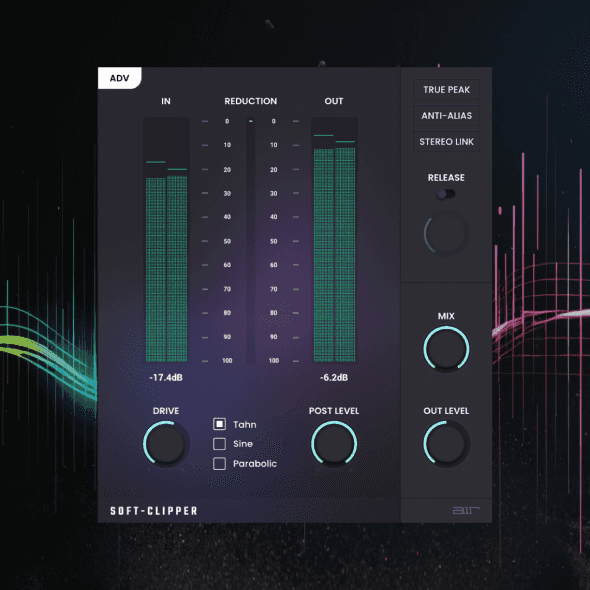Click the POST LEVEL knob
The width and height of the screenshot is (590, 590).
(334, 444)
